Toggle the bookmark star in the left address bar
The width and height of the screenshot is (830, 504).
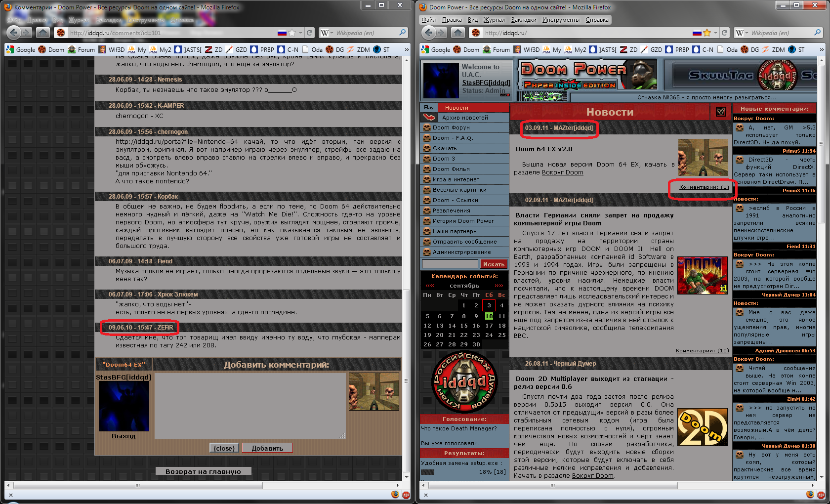click(292, 33)
